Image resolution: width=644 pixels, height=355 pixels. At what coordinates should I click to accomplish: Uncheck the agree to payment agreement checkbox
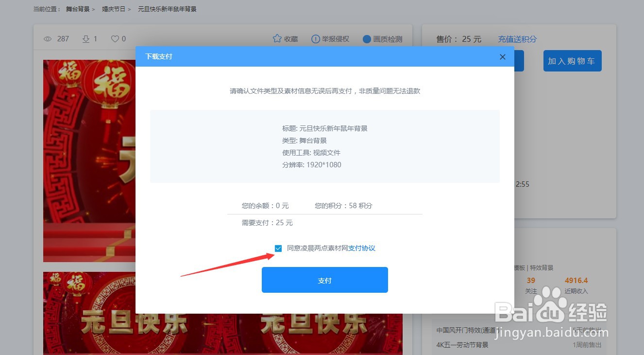tap(278, 248)
